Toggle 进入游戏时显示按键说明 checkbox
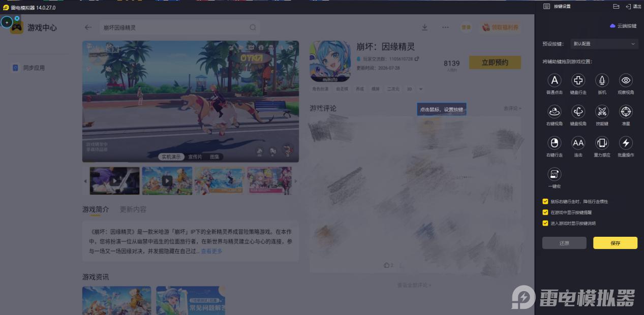The height and width of the screenshot is (315, 644). (x=545, y=223)
